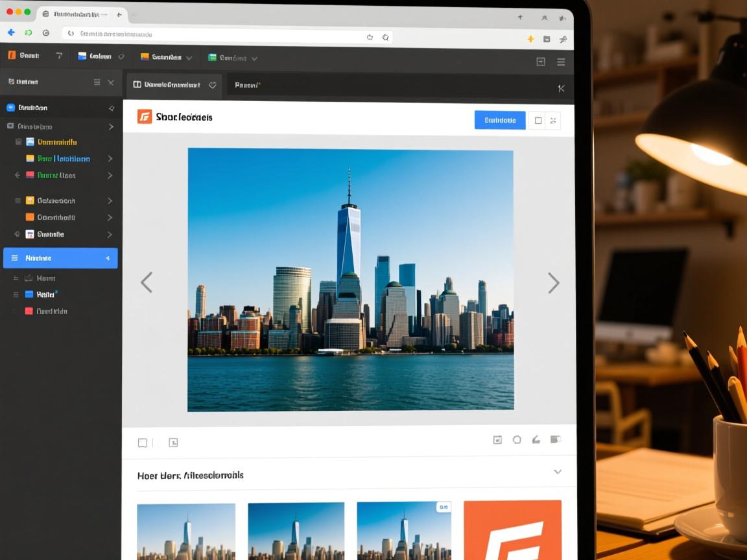
Task: Open the first skyline thumbnail
Action: tap(186, 531)
